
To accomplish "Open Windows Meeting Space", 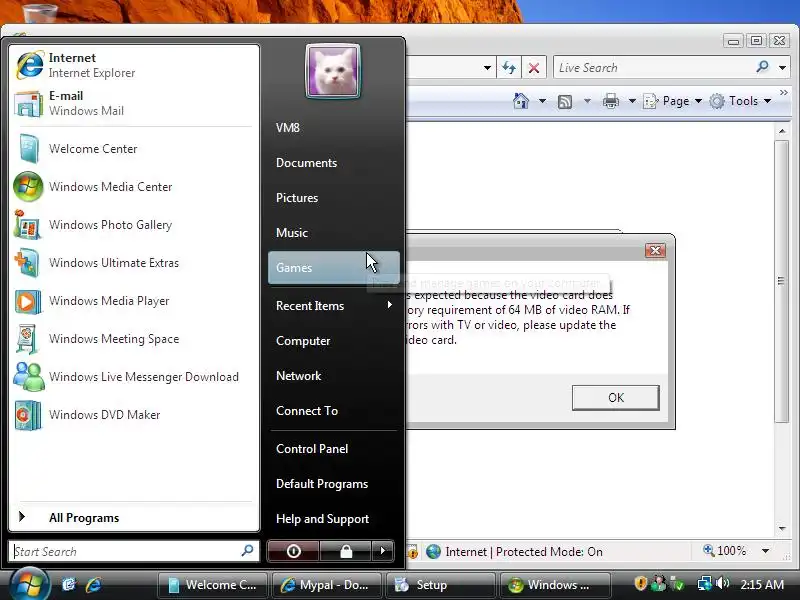I will pos(134,339).
